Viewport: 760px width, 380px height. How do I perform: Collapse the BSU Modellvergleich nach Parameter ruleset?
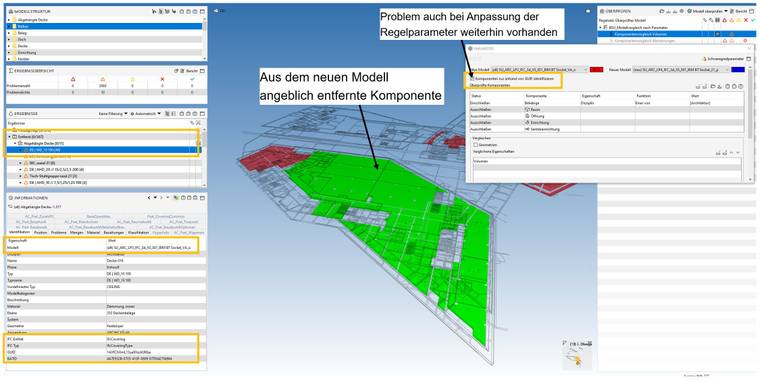(601, 28)
